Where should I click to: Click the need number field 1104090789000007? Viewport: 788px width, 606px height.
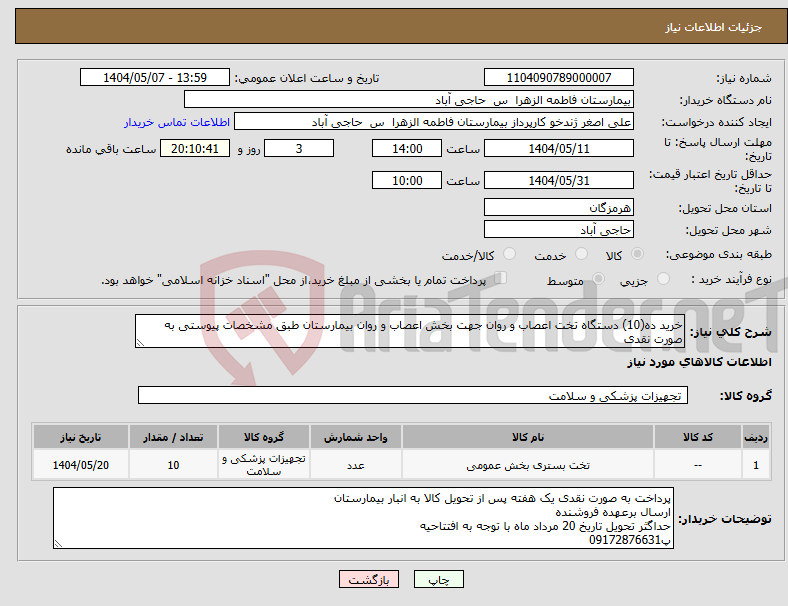(x=558, y=77)
